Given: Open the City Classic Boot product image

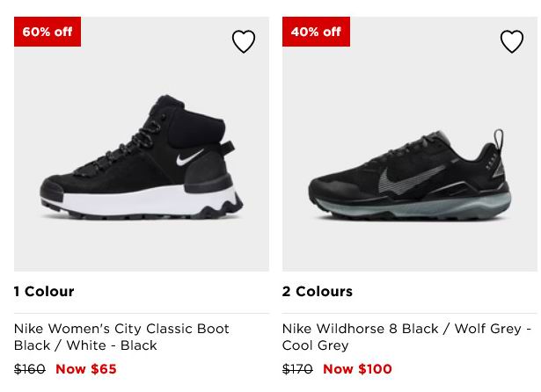Looking at the screenshot, I should 142,144.
